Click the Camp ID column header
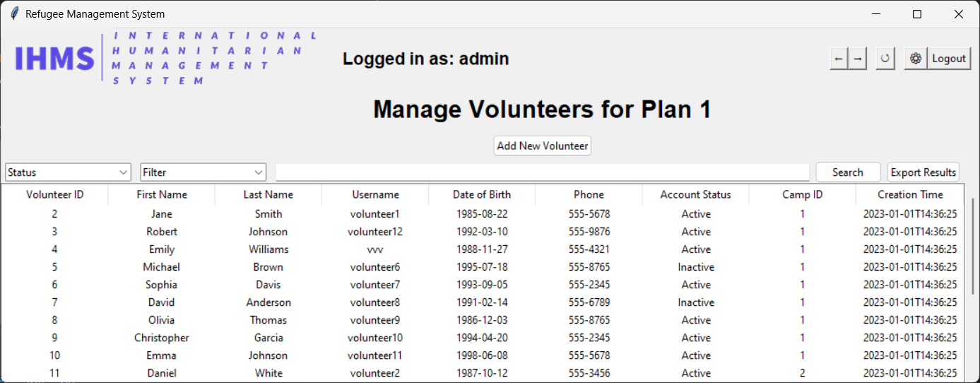Image resolution: width=980 pixels, height=383 pixels. 802,194
